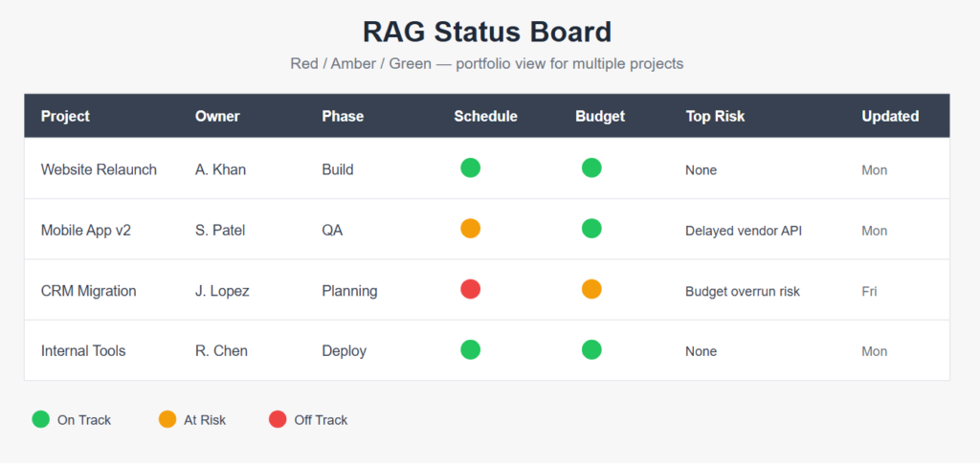980x467 pixels.
Task: Click the Planning phase cell
Action: (349, 291)
